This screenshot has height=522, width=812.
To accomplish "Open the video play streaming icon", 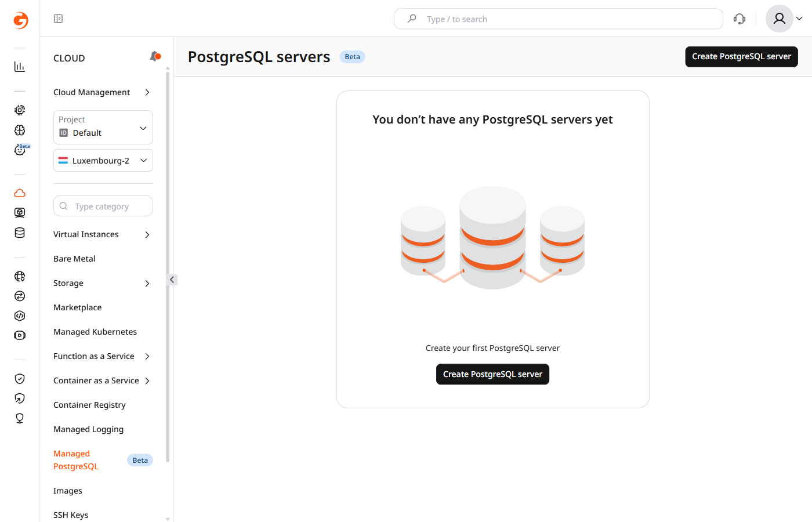I will (20, 335).
